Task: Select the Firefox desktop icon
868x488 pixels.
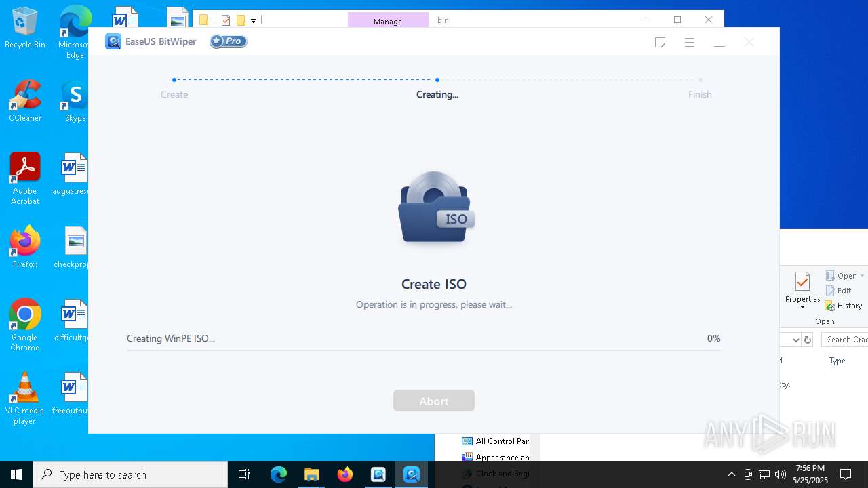Action: [x=25, y=248]
